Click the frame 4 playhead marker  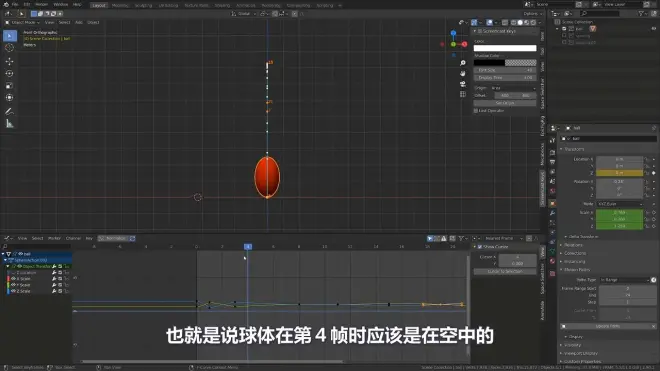pos(248,247)
